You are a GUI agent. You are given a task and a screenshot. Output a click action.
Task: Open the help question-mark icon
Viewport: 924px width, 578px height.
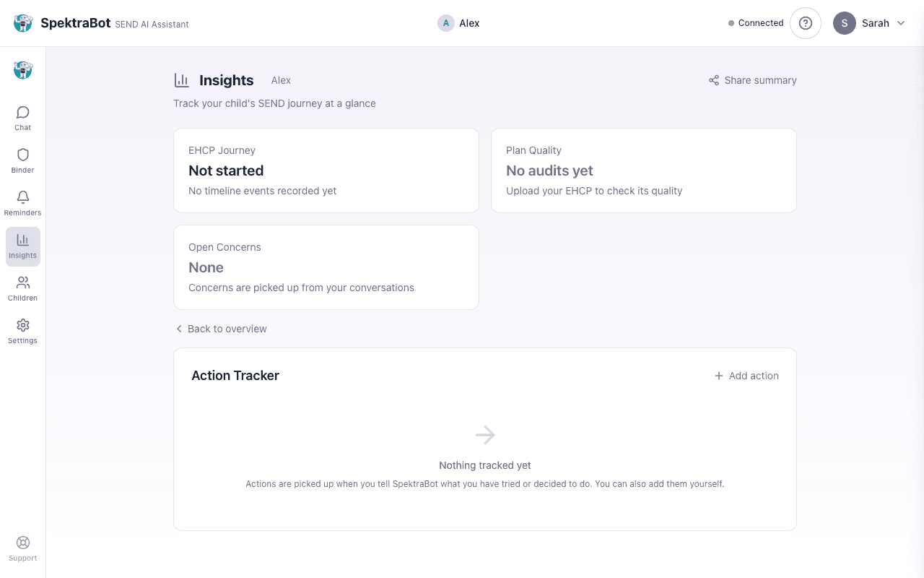click(x=805, y=22)
